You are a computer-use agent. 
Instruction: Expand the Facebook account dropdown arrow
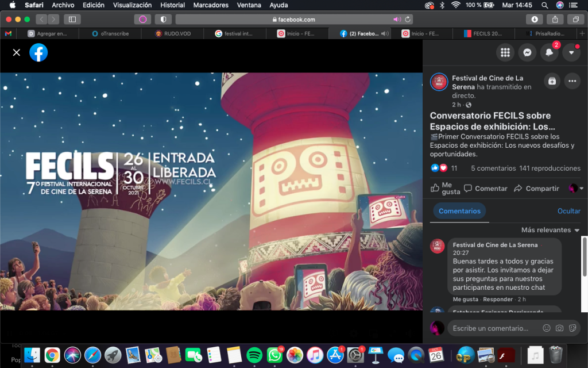(x=571, y=52)
